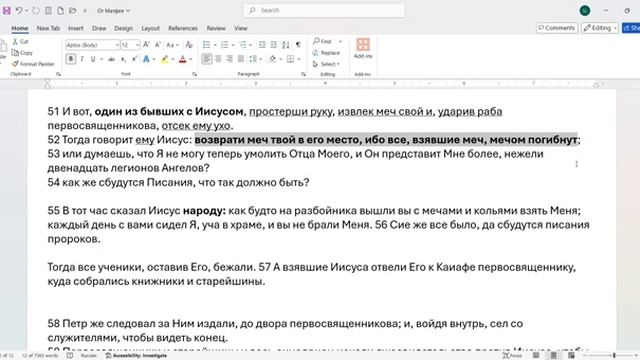The height and width of the screenshot is (360, 640).
Task: Open the font name dropdown
Action: 117,45
